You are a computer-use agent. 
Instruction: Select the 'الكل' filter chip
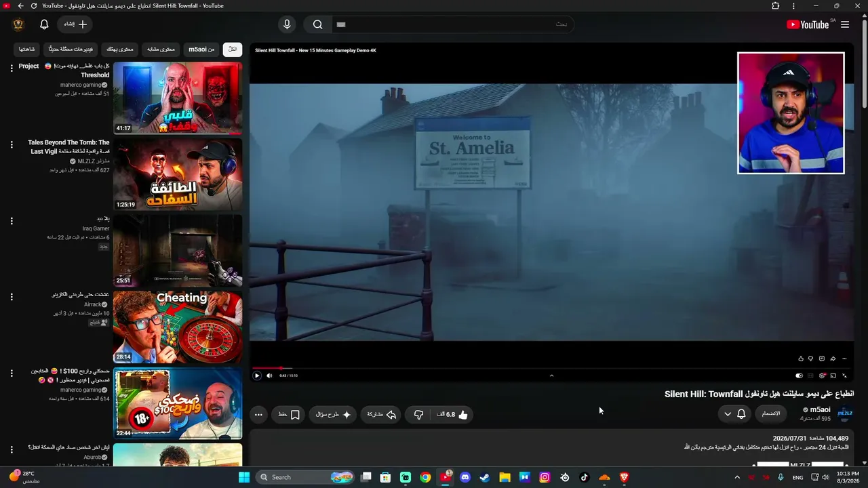pyautogui.click(x=233, y=49)
